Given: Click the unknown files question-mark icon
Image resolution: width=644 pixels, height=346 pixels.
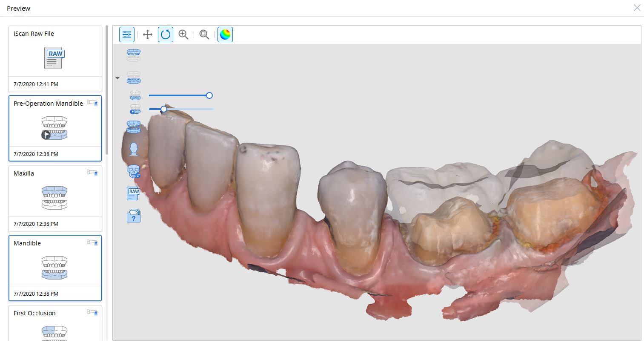Looking at the screenshot, I should [x=134, y=216].
